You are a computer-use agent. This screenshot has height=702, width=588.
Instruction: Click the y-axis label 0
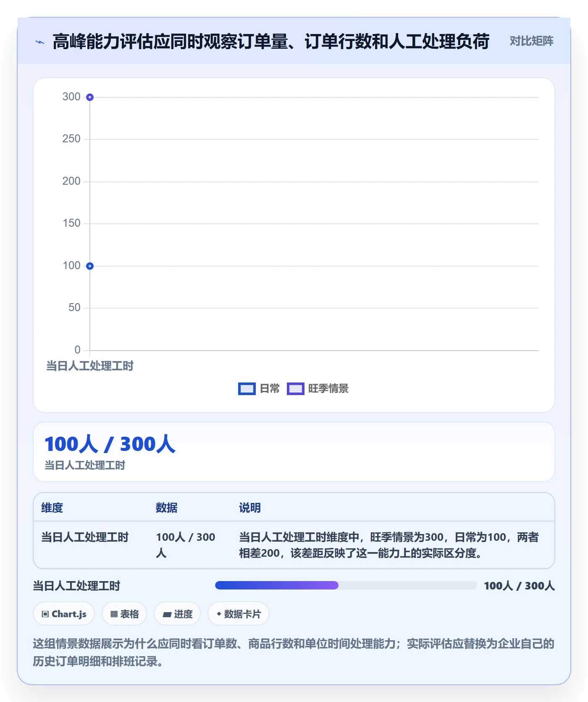click(77, 350)
